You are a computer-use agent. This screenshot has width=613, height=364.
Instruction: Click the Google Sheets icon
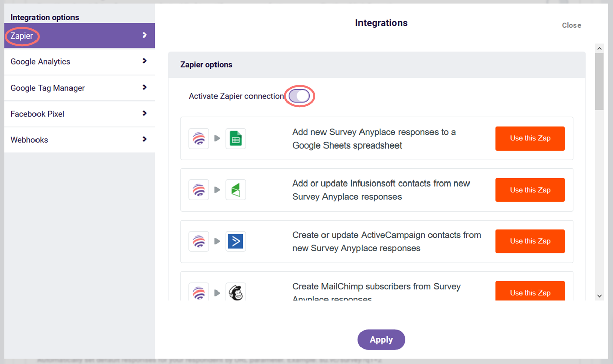[236, 138]
